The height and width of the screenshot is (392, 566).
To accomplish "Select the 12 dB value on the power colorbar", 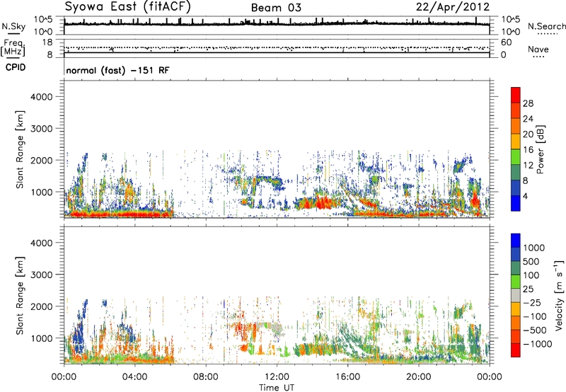I will point(528,166).
